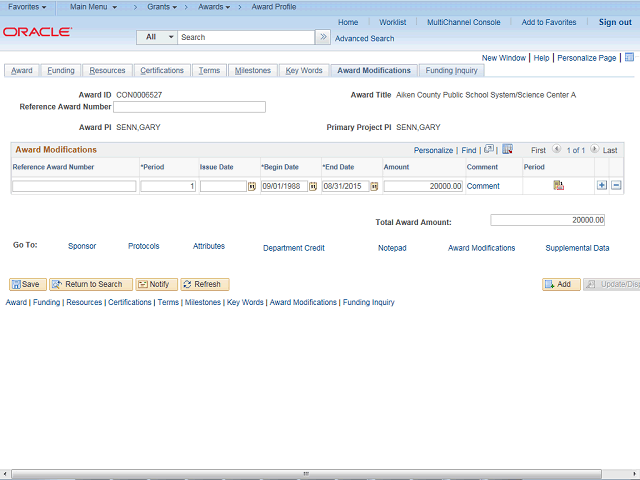Open the Begin Date calendar picker
Screen dimensions: 640x480
coord(313,187)
